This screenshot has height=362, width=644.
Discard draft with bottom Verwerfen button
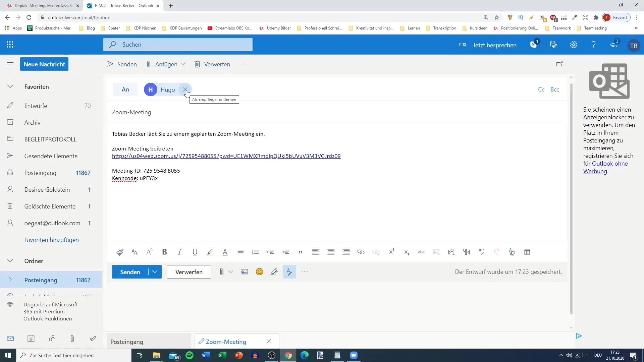point(189,272)
